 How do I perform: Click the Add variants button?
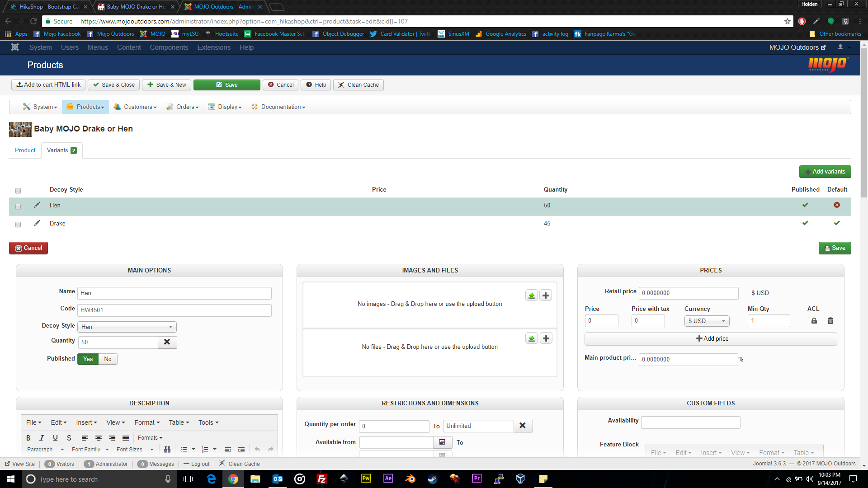coord(825,172)
